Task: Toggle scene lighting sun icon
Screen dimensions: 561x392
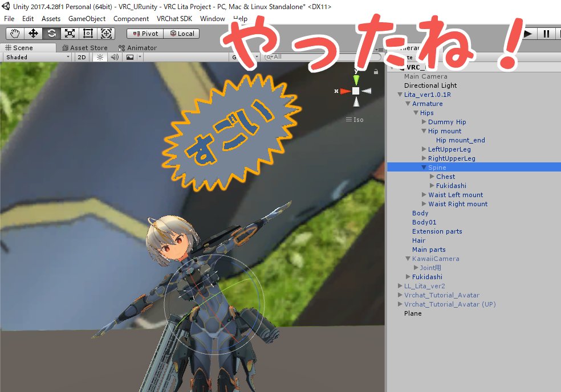Action: (x=100, y=57)
